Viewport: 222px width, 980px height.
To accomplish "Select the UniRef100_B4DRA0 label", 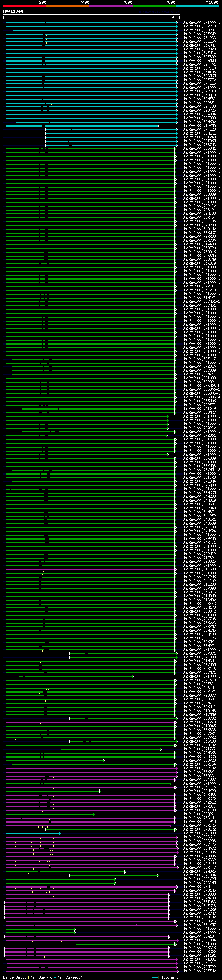I will point(199,225).
